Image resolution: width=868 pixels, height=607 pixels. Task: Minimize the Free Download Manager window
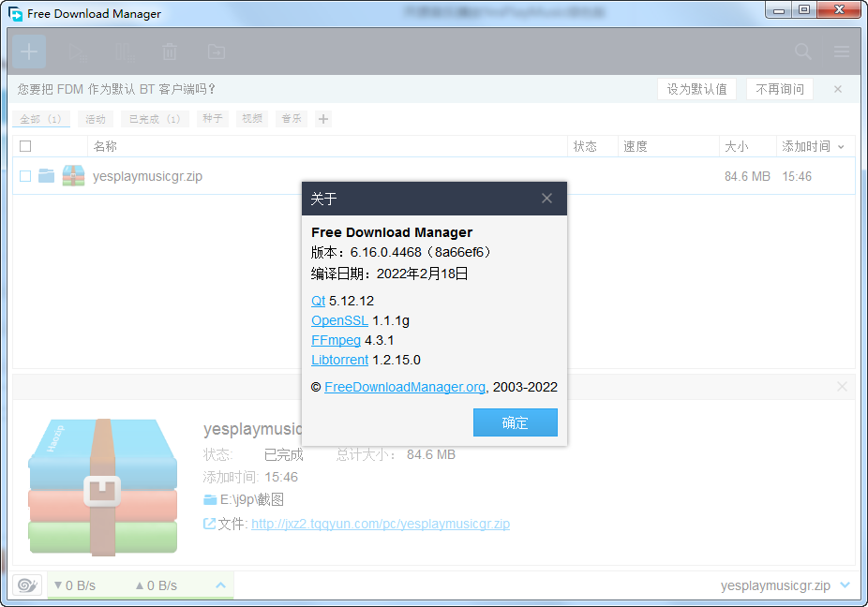tap(779, 10)
